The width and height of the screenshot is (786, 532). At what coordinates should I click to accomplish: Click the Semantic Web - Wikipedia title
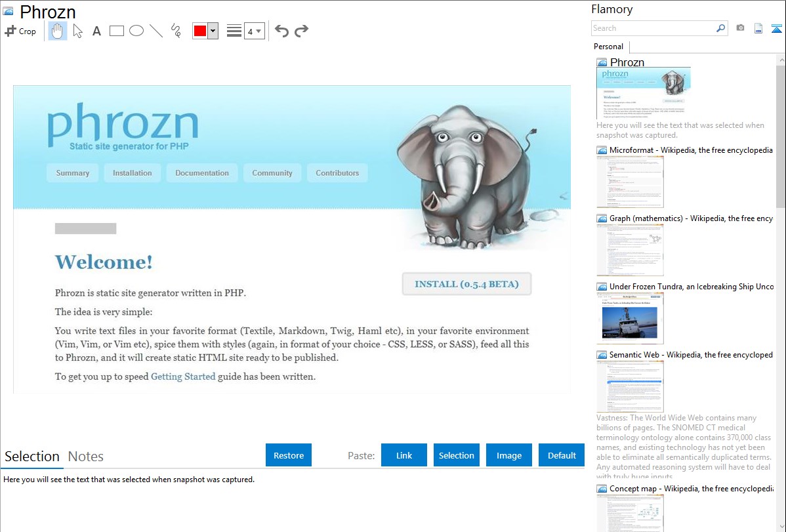coord(691,354)
